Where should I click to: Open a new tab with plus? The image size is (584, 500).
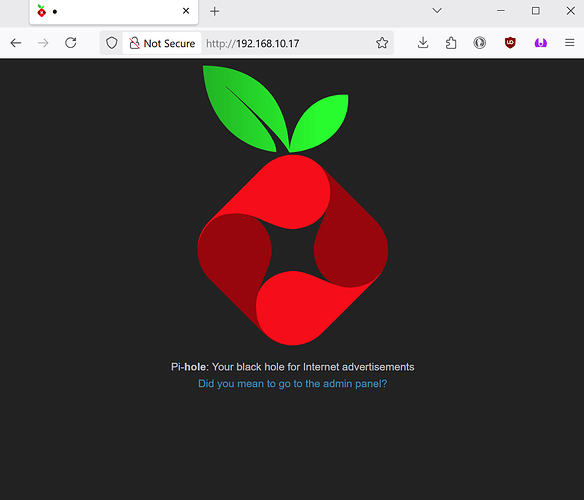tap(215, 11)
